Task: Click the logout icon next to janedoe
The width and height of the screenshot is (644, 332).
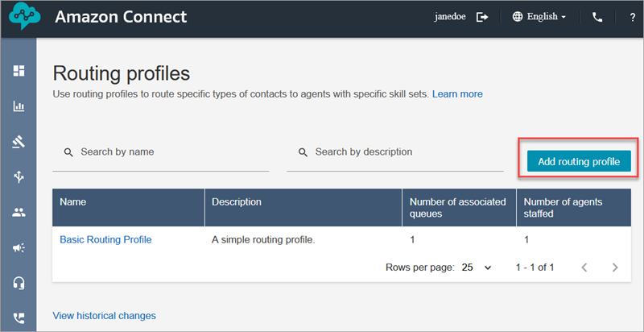Action: pos(483,17)
